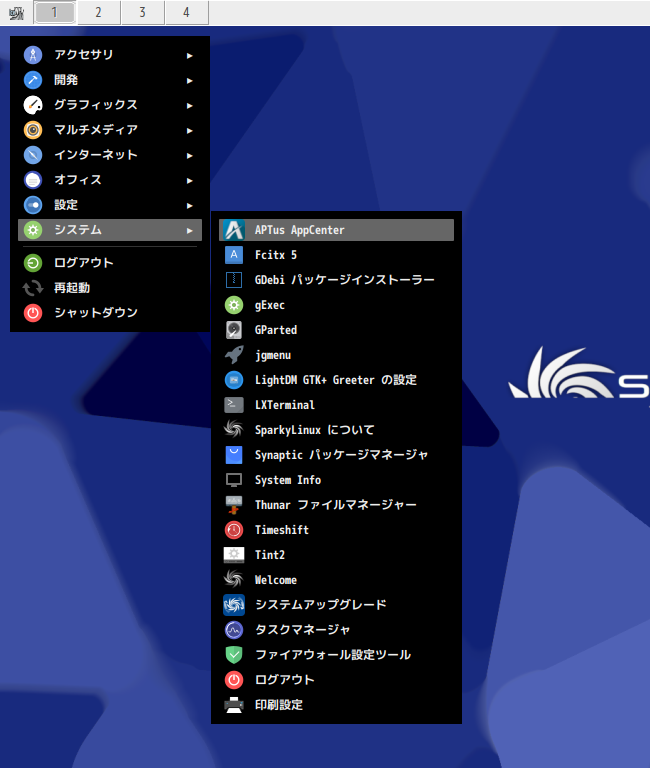The image size is (650, 768).
Task: Click the printer icon for 印刷設定
Action: point(234,704)
